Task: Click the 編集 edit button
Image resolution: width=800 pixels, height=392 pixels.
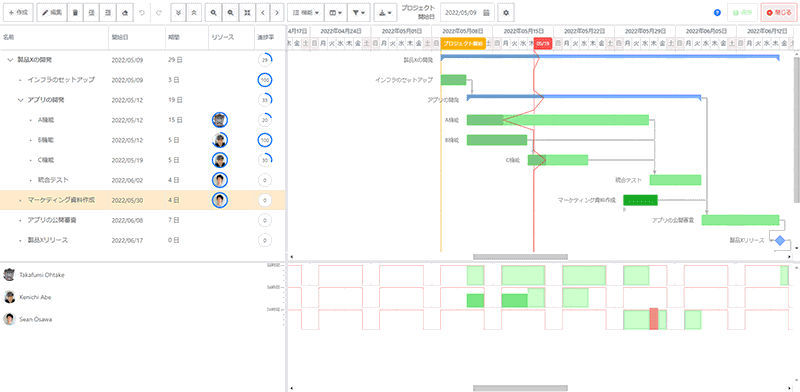Action: click(52, 12)
